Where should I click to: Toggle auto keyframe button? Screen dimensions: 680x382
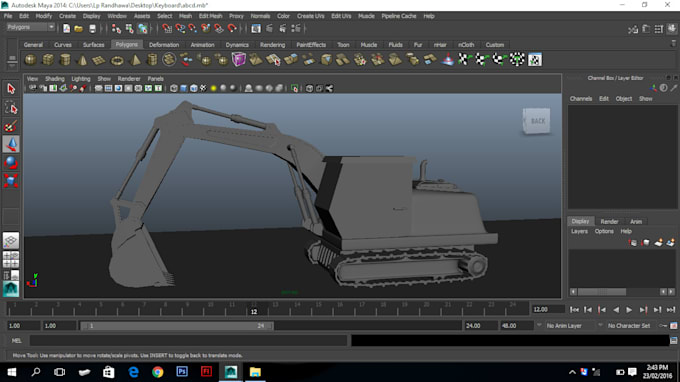click(663, 326)
